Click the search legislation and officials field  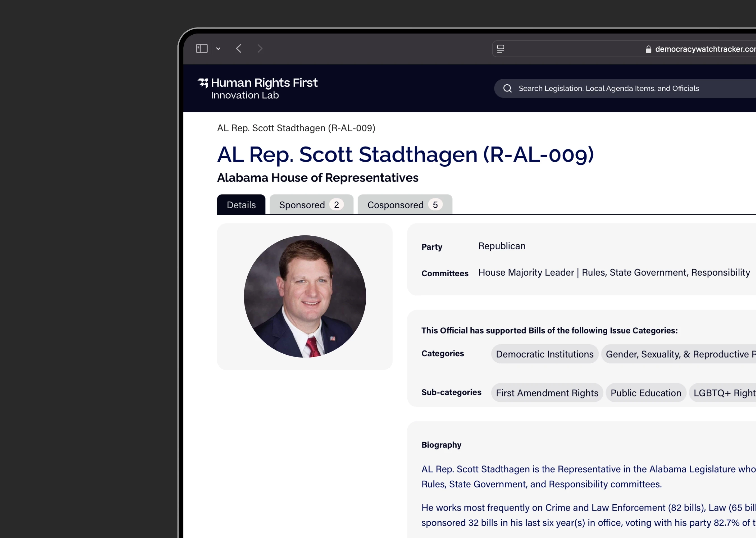point(609,89)
